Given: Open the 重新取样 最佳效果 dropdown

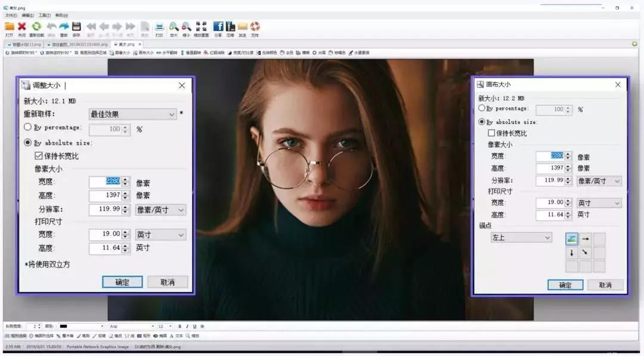Looking at the screenshot, I should [x=132, y=114].
